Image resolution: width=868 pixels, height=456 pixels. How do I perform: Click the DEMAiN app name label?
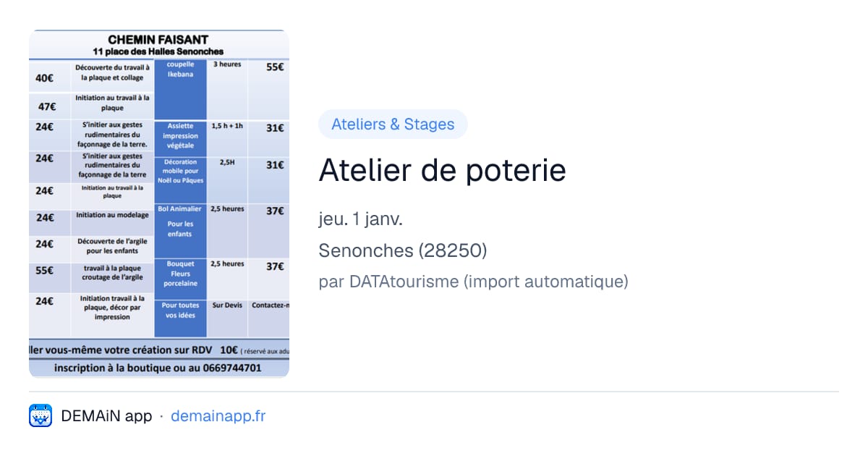106,416
